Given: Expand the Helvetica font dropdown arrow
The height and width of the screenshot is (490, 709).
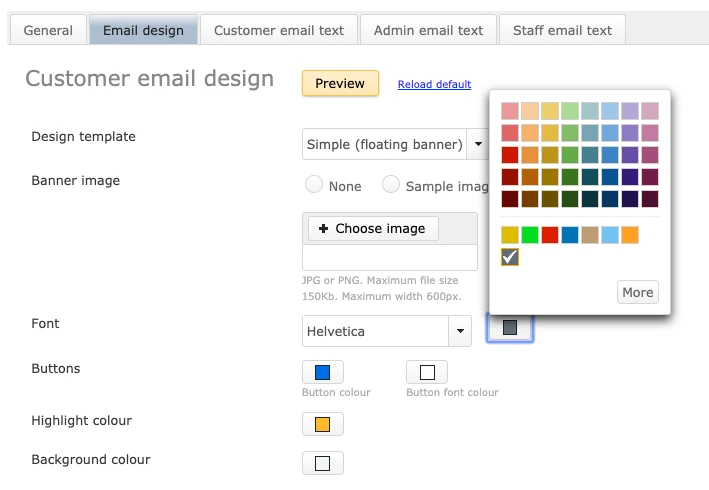Looking at the screenshot, I should pyautogui.click(x=461, y=331).
